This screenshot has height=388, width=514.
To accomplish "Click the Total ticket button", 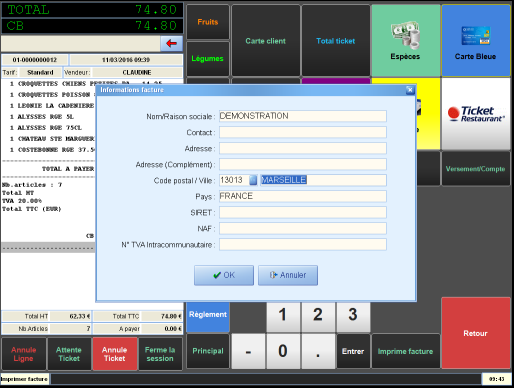I will coord(336,41).
